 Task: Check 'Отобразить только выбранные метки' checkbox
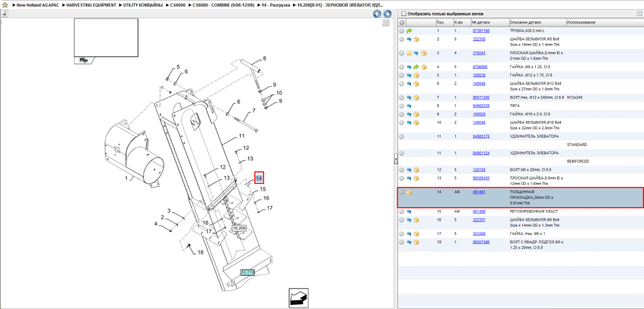click(403, 14)
